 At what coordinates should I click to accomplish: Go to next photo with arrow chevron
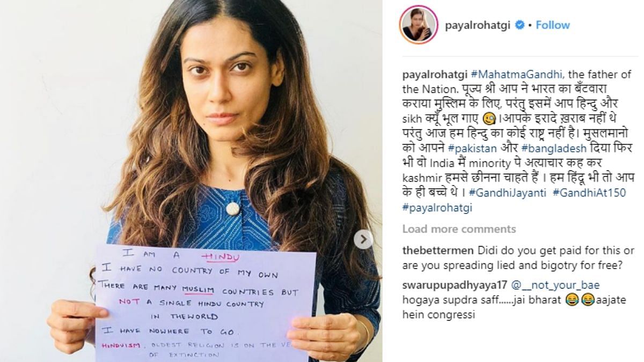coord(363,239)
